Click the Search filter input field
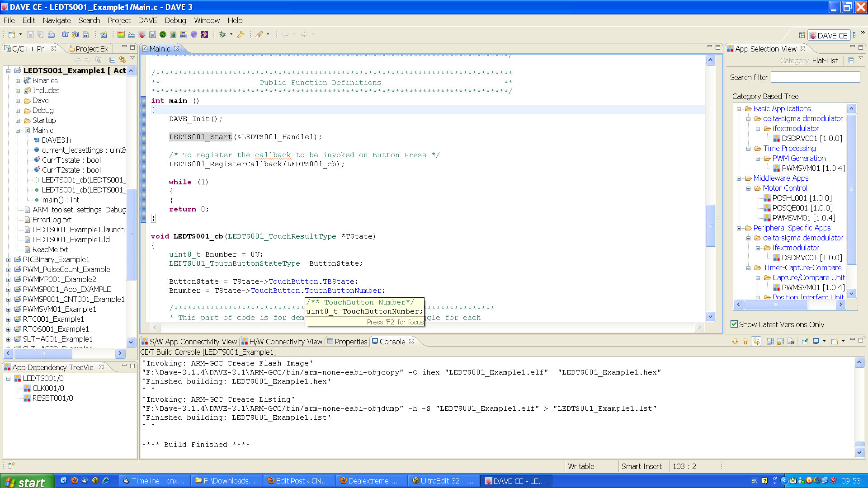 click(x=815, y=77)
